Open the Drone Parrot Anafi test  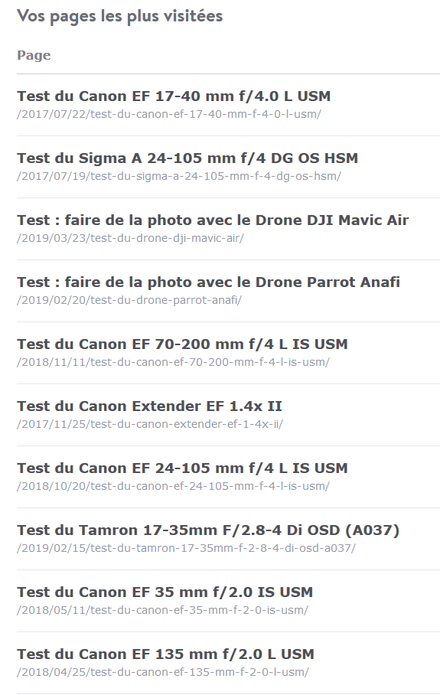point(208,282)
